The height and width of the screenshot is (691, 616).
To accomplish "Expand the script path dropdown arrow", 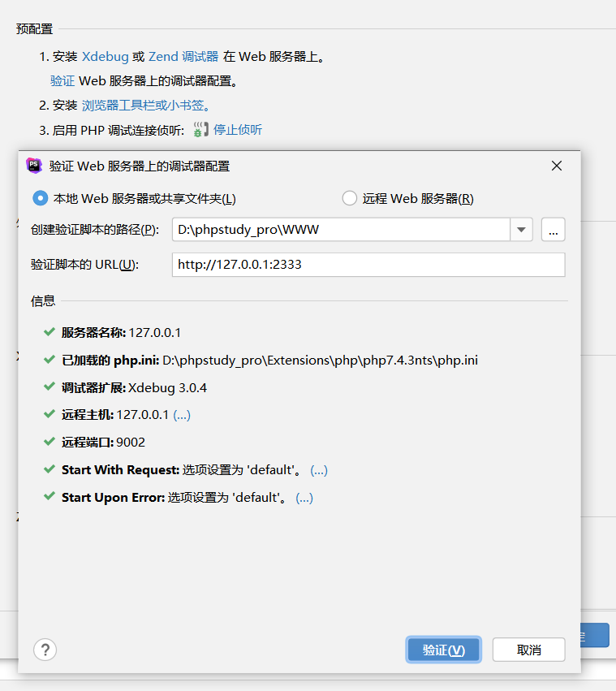I will (x=521, y=229).
